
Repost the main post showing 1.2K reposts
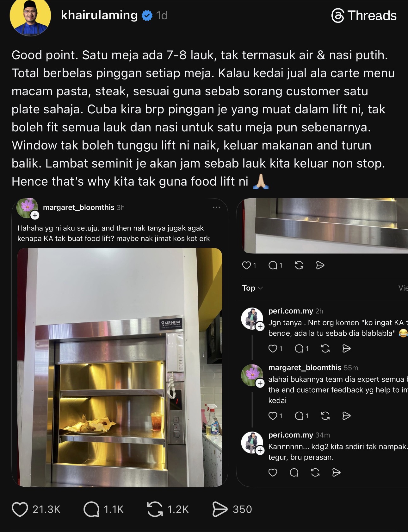[155, 509]
